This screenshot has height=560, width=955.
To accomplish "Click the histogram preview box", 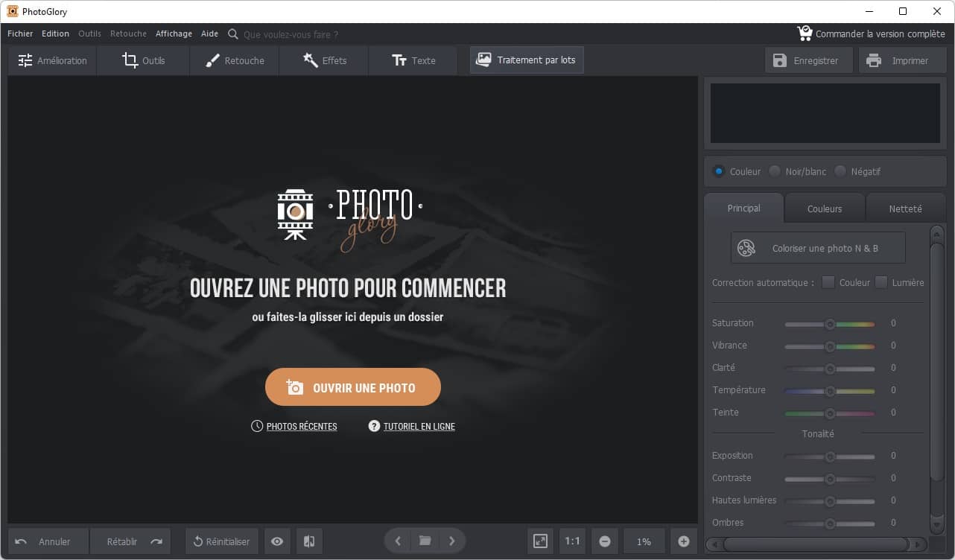I will (x=825, y=113).
